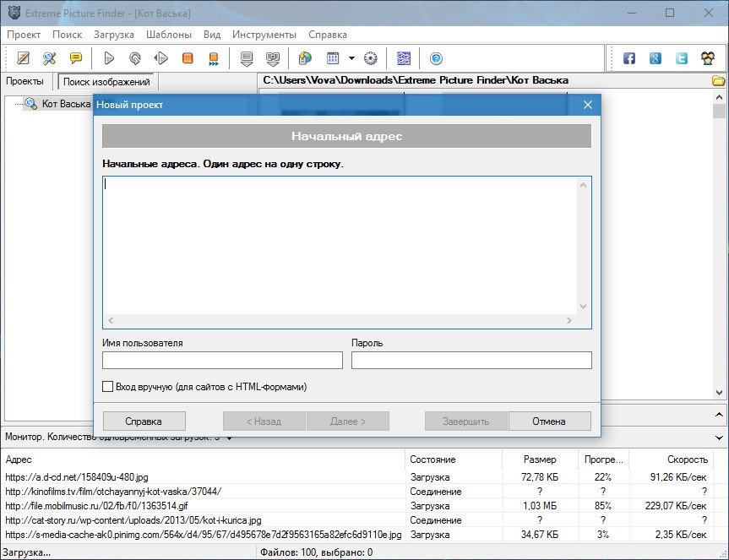This screenshot has height=560, width=729.
Task: Click address box scroll down arrow
Action: (584, 307)
